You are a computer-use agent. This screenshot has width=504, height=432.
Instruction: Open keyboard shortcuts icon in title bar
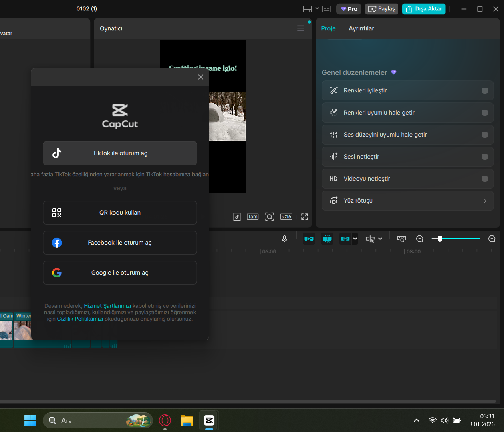[x=327, y=9]
